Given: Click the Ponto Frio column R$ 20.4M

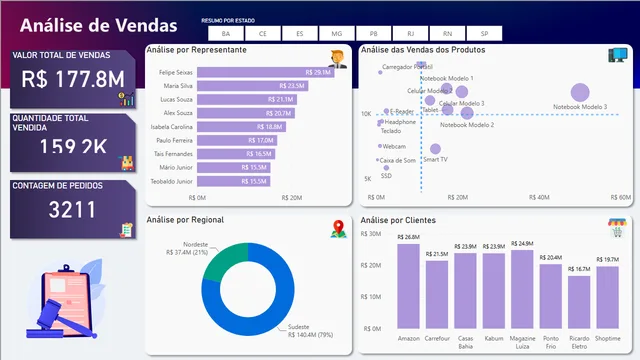Looking at the screenshot, I should pyautogui.click(x=551, y=296).
